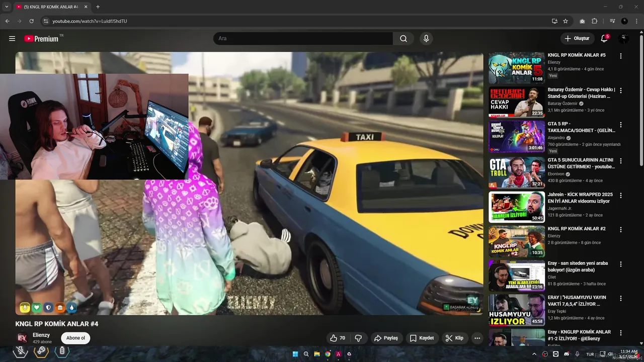The width and height of the screenshot is (644, 362).
Task: Open KNGL RP KOMİK ANLAR #2 thumbnail
Action: tap(517, 241)
